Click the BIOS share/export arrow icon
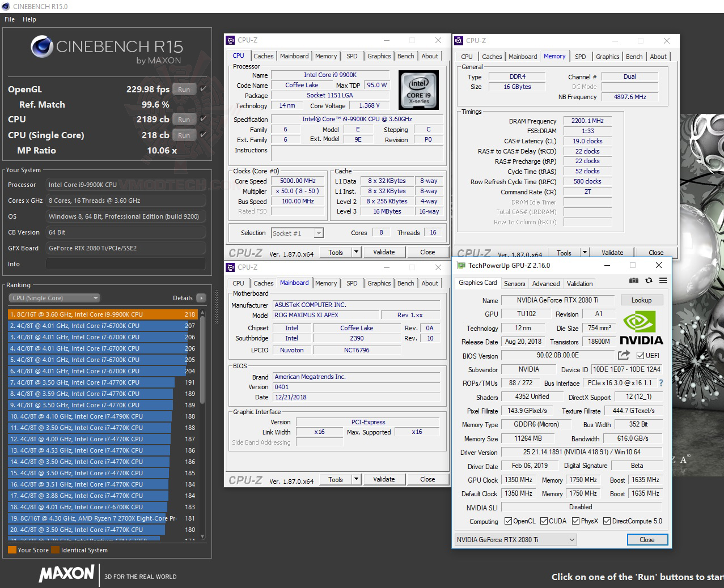The image size is (724, 588). pos(624,355)
